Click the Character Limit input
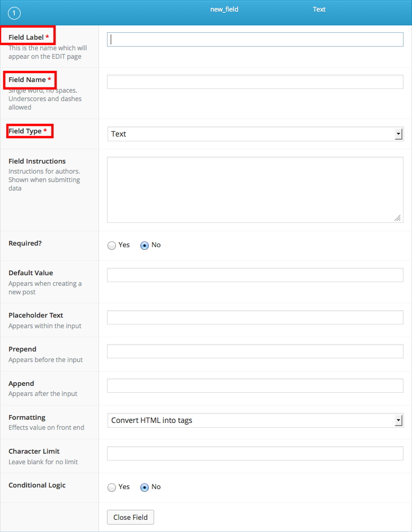 [x=255, y=454]
